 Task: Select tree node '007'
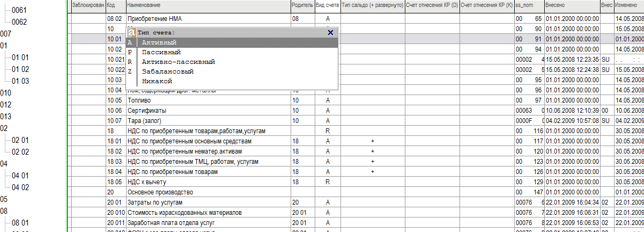pyautogui.click(x=5, y=34)
